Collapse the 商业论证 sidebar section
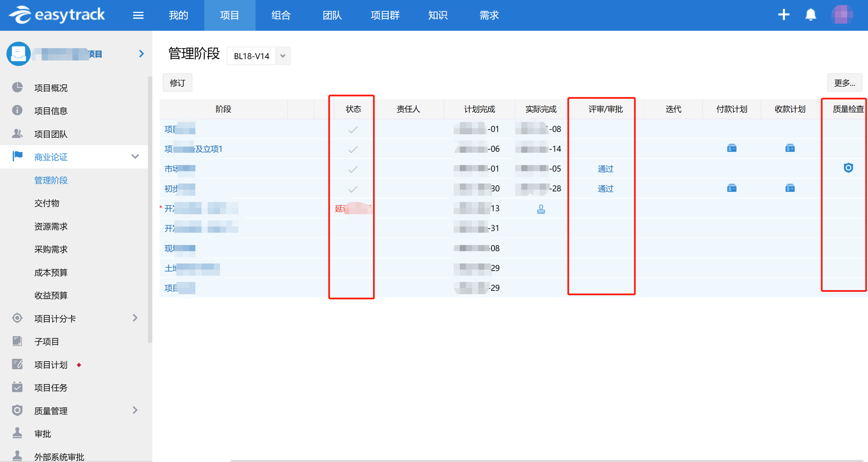 pyautogui.click(x=135, y=157)
